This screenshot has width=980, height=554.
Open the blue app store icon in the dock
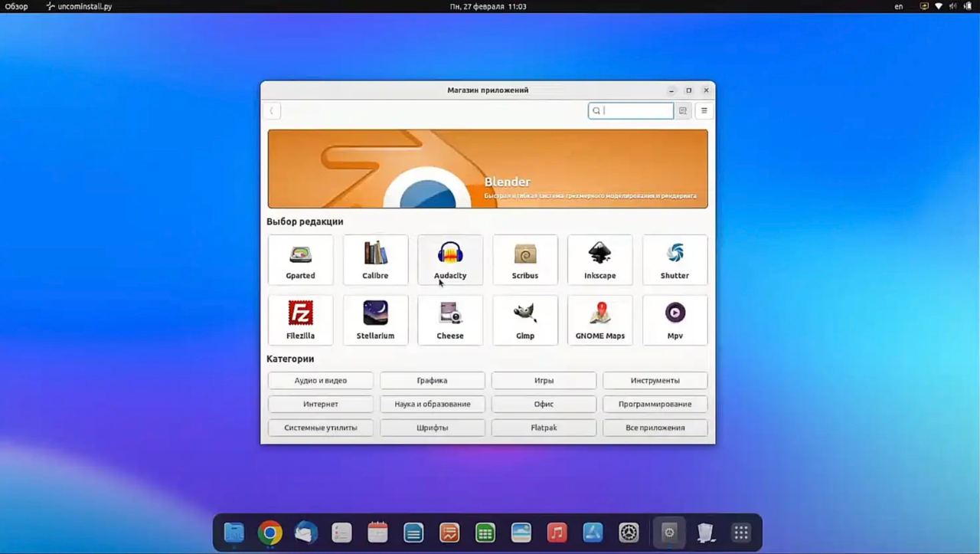tap(593, 533)
